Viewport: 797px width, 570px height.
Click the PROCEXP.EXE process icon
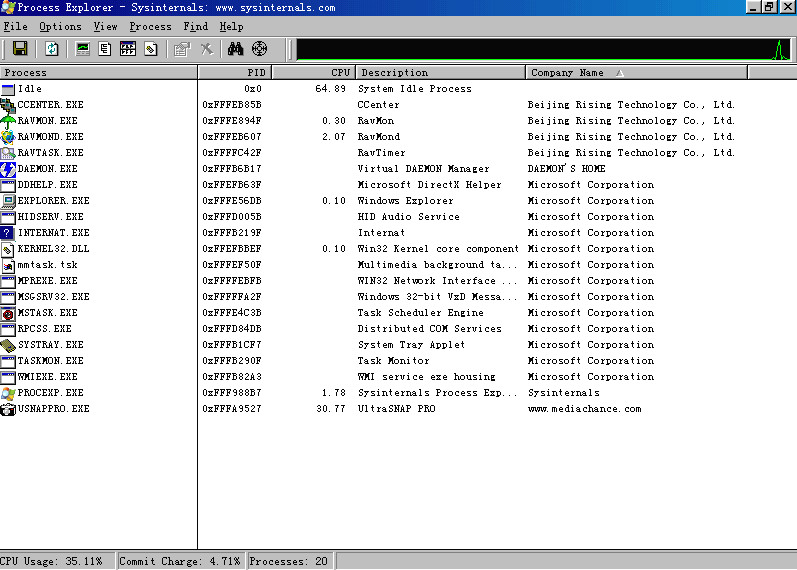point(8,393)
